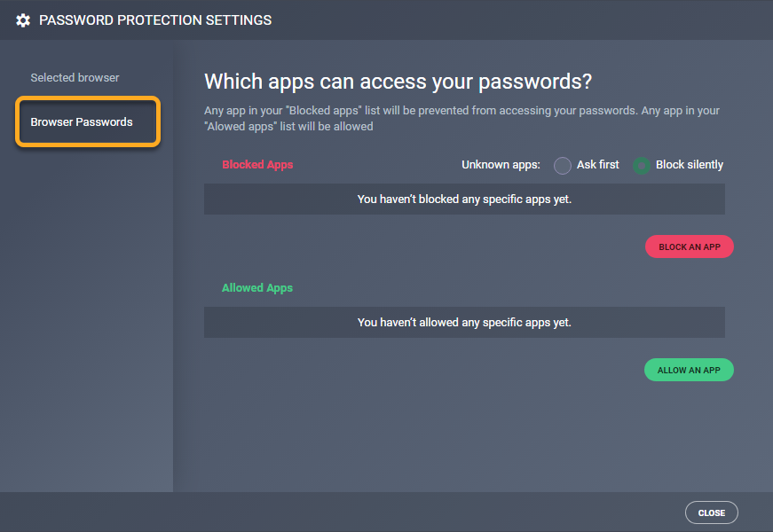
Task: Click the Block silently label text
Action: click(690, 165)
